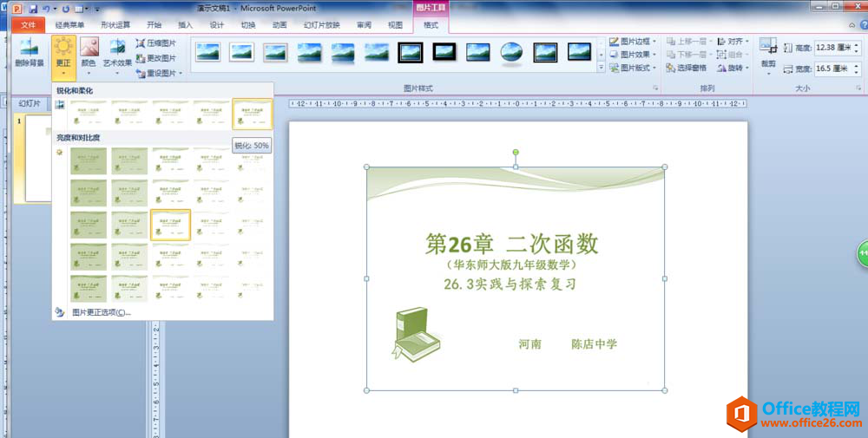Viewport: 868px width, 438px height.
Task: Click Save in the quick access toolbar
Action: (33, 9)
